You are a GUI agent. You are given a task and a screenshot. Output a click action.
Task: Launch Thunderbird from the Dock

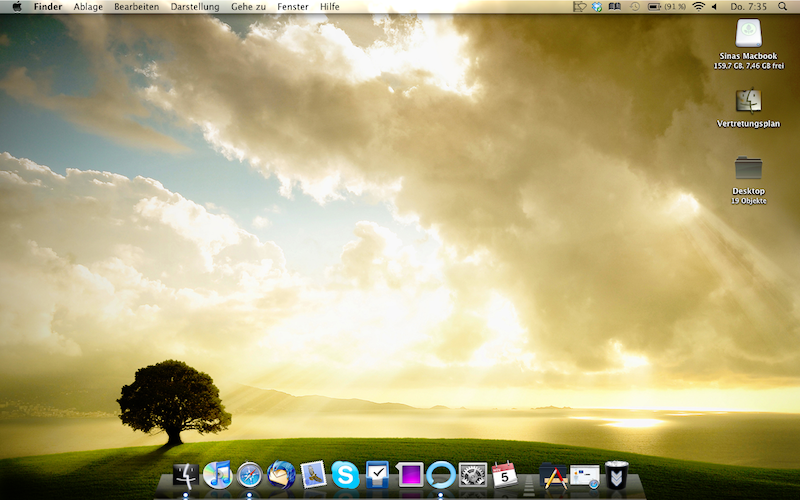click(281, 475)
